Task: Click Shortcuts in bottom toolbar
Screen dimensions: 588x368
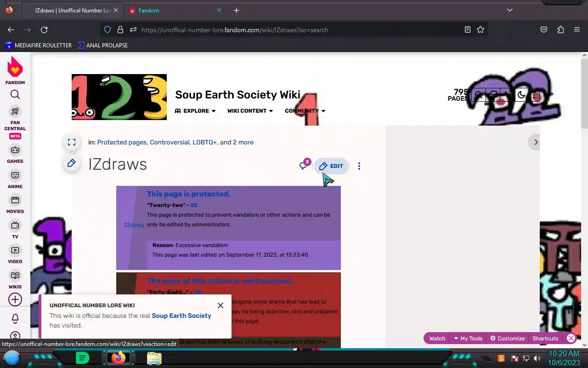Action: tap(545, 338)
